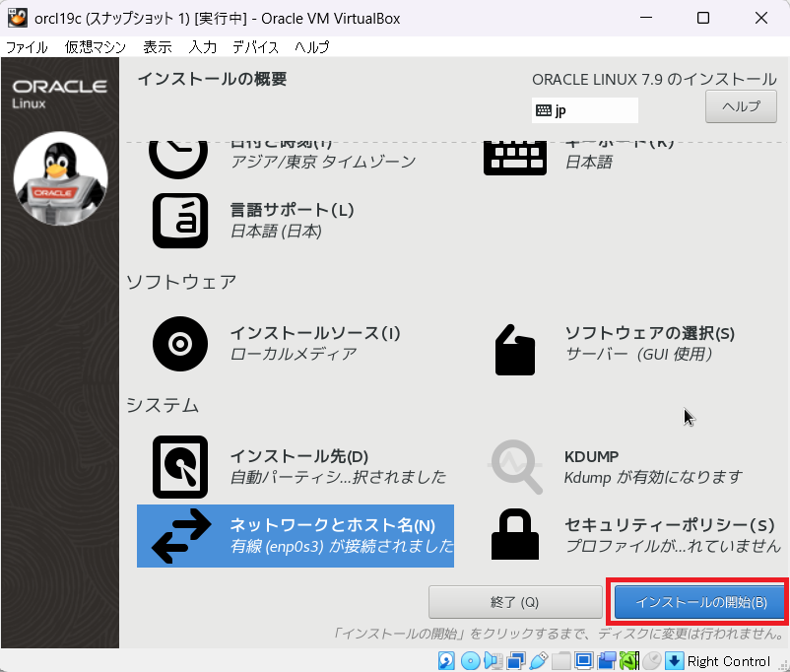This screenshot has height=672, width=790.
Task: Click the Network & Host Name arrows icon
Action: (x=180, y=535)
